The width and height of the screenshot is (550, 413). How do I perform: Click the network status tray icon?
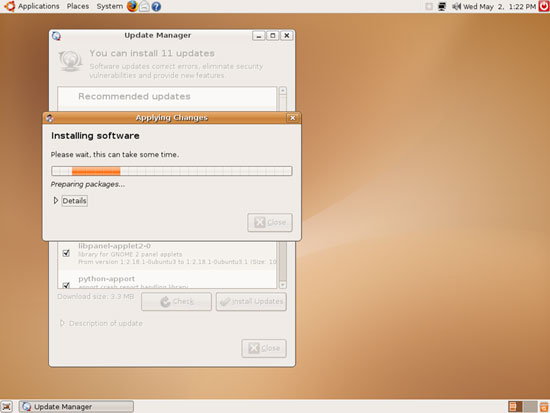(x=442, y=6)
